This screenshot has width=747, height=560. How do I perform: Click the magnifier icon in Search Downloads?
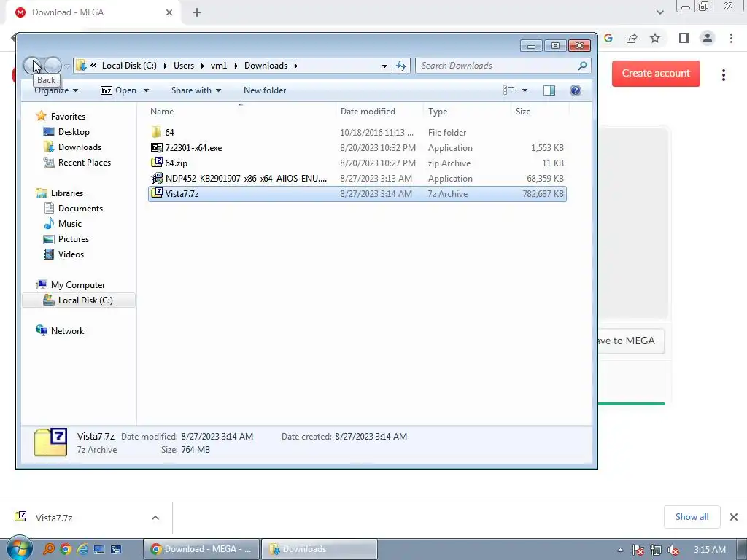point(582,66)
